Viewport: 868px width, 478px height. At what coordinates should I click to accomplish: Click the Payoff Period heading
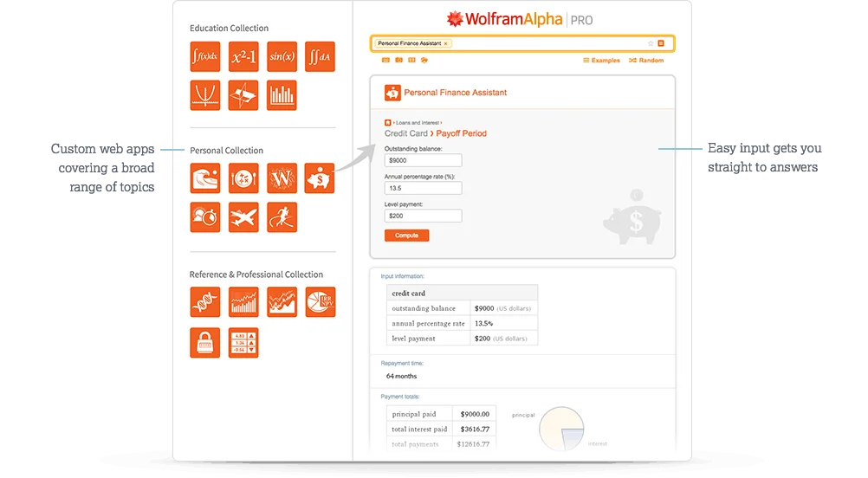461,133
